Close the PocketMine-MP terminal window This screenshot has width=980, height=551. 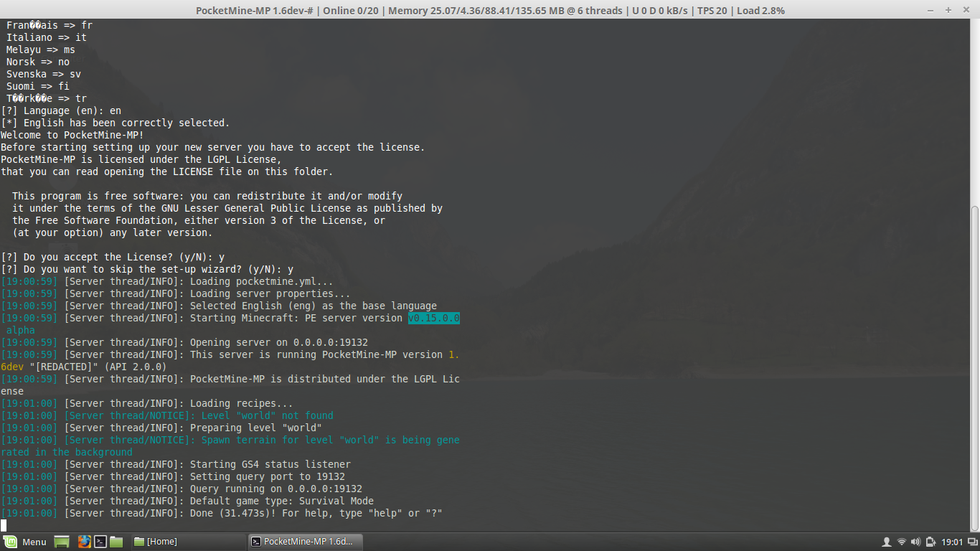pos(965,10)
